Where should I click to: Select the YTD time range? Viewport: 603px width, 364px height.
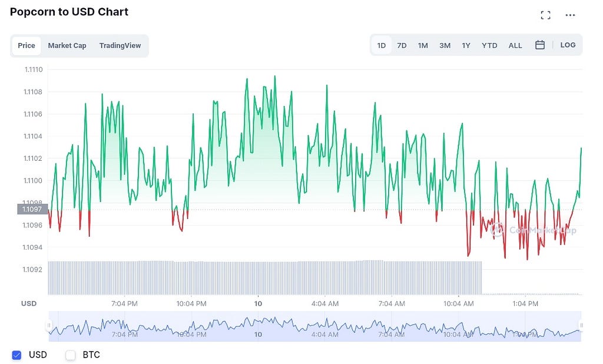pyautogui.click(x=489, y=45)
